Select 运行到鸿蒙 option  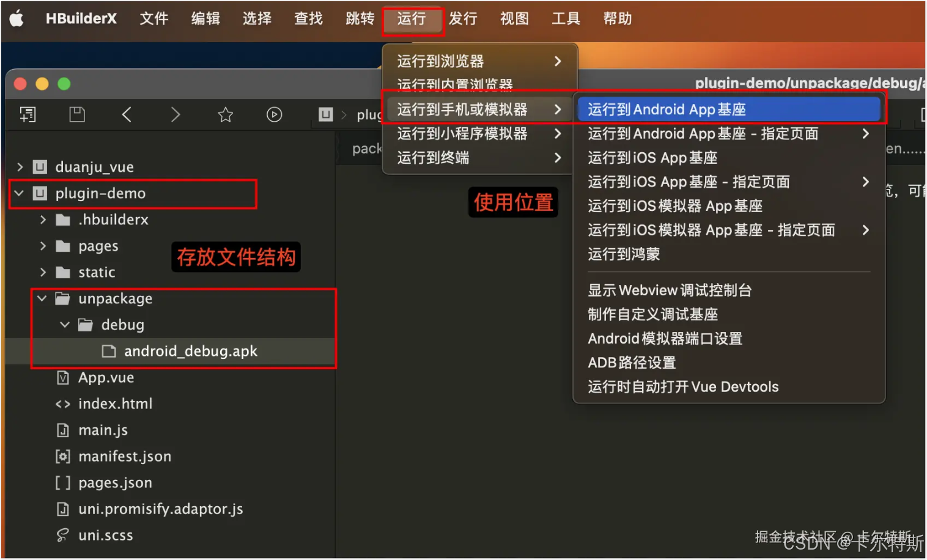(729, 254)
